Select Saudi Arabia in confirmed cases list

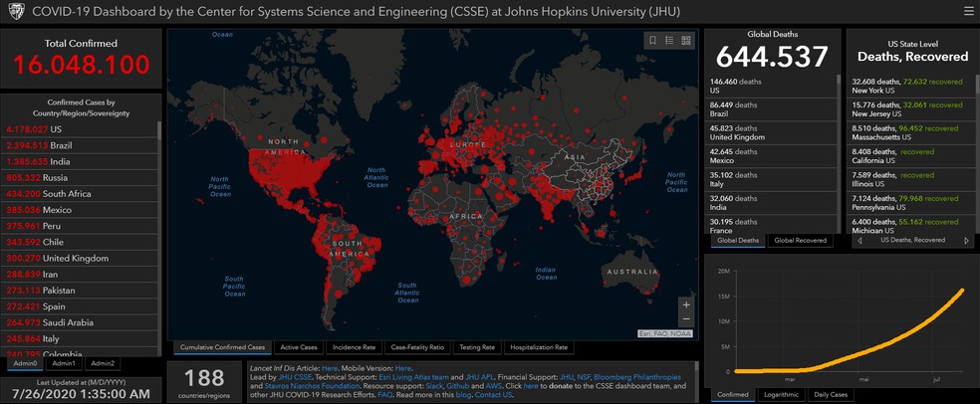click(x=80, y=322)
